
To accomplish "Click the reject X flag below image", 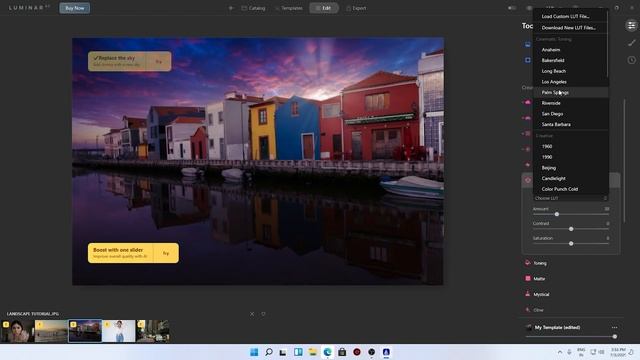I will [x=252, y=314].
